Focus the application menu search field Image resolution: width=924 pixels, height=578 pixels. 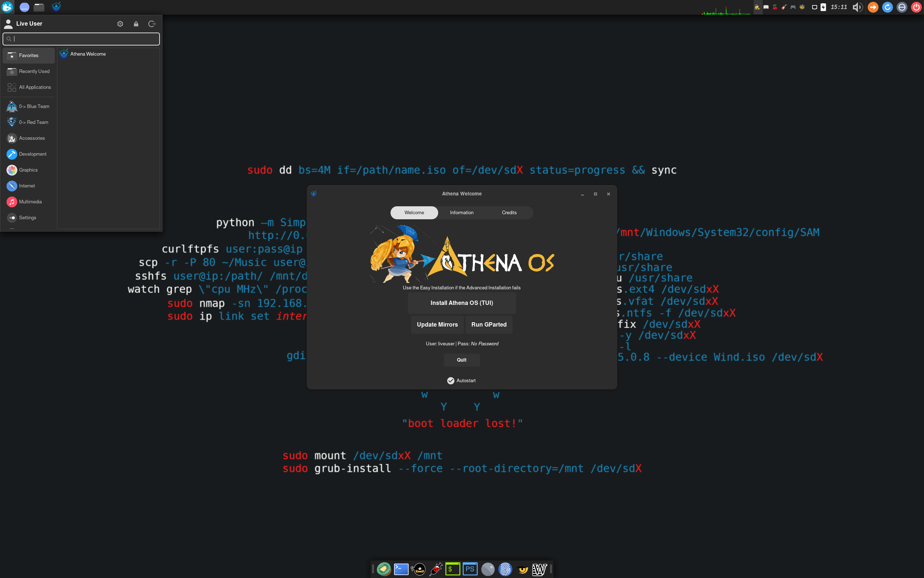point(81,39)
